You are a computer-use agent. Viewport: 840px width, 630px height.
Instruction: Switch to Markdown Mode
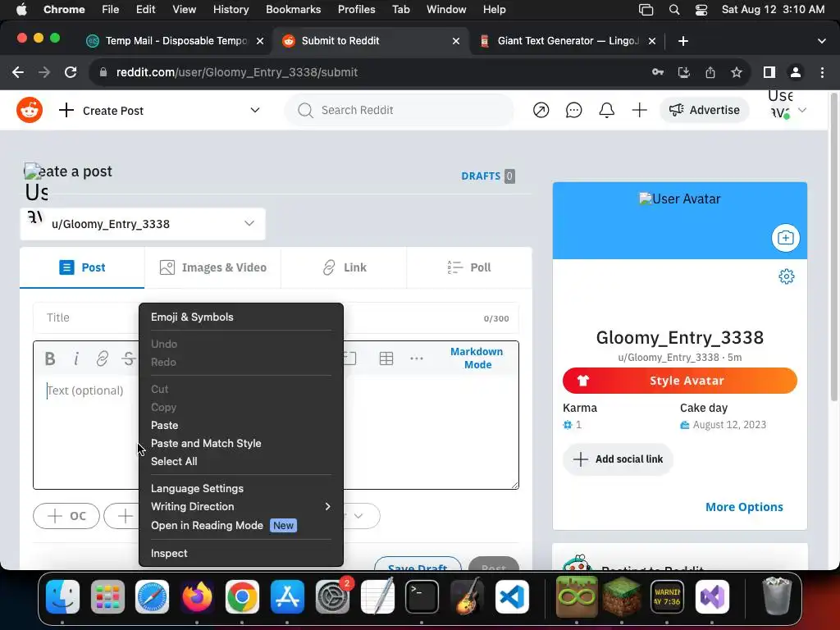(x=477, y=358)
